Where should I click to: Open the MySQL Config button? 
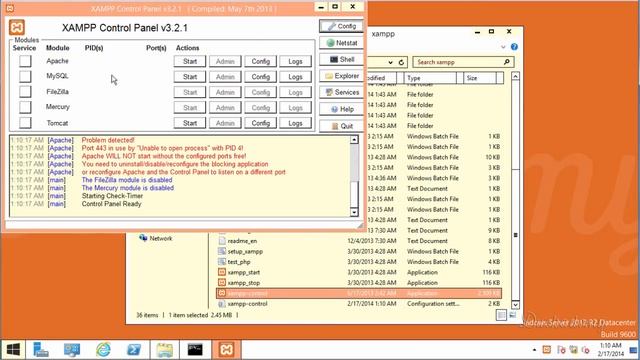tap(260, 77)
